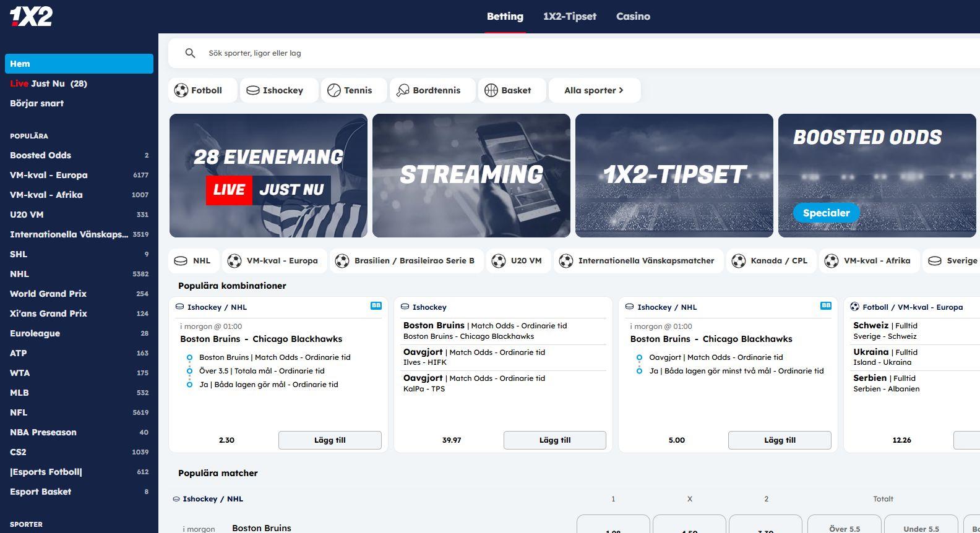Open |Esports Fotboll| in sidebar
This screenshot has height=533, width=980.
click(79, 472)
